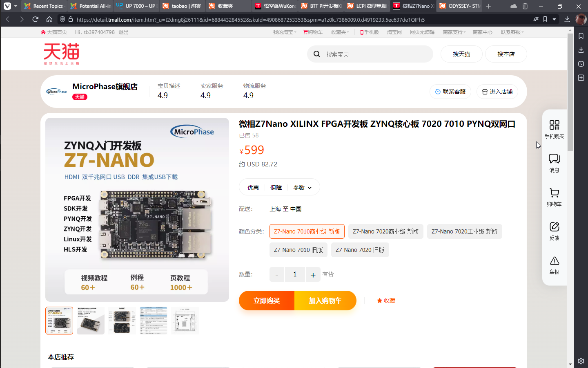588x368 pixels.
Task: Open closed tabs trash icon
Action: 525,6
